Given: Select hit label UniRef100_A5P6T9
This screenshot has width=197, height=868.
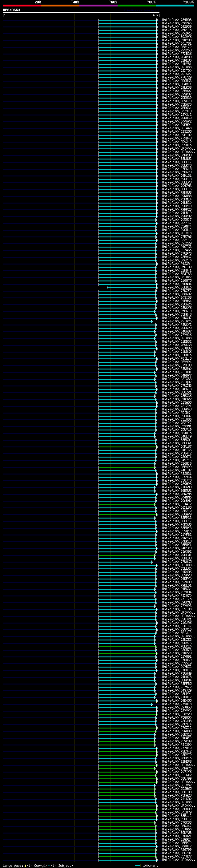Looking at the screenshot, I should click(177, 311).
